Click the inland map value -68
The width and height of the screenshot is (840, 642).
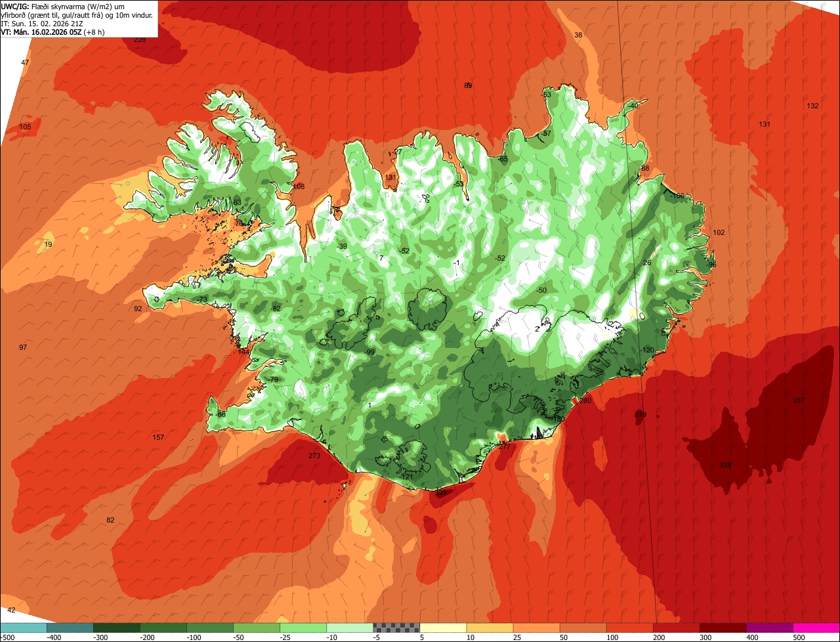(x=220, y=414)
